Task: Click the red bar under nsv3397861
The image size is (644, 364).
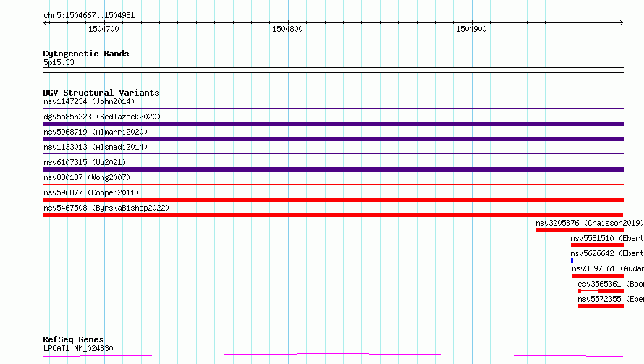Action: 598,276
